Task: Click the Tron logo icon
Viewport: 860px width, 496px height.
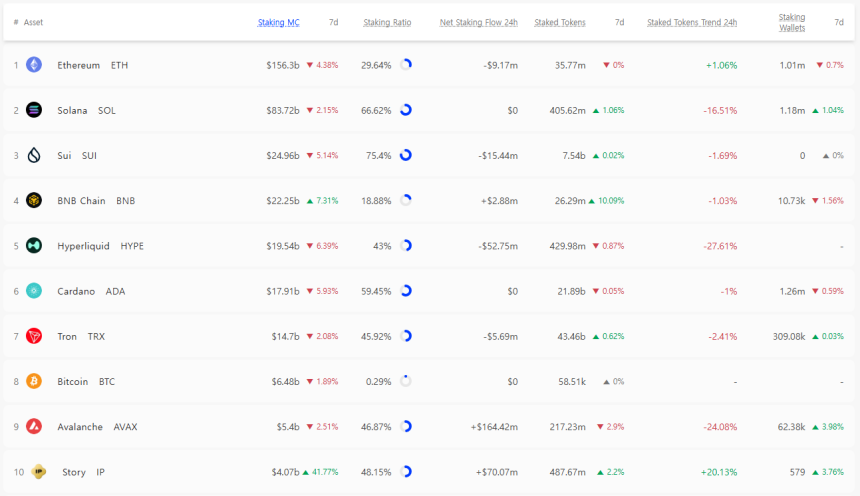Action: coord(34,336)
